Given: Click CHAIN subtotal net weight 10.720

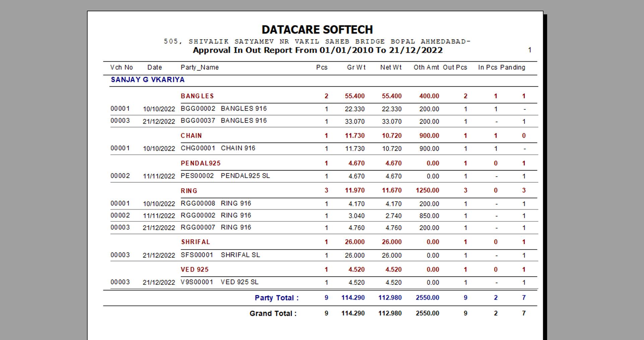Looking at the screenshot, I should tap(392, 136).
